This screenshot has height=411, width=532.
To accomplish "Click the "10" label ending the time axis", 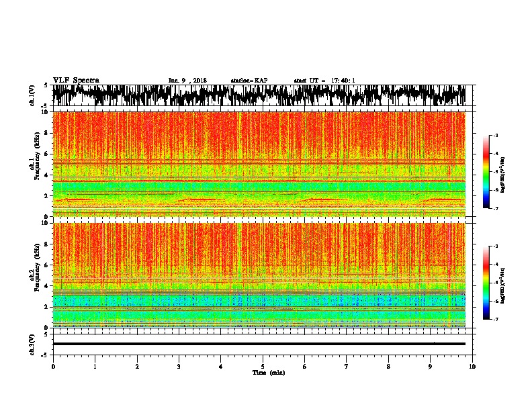I will click(x=472, y=367).
